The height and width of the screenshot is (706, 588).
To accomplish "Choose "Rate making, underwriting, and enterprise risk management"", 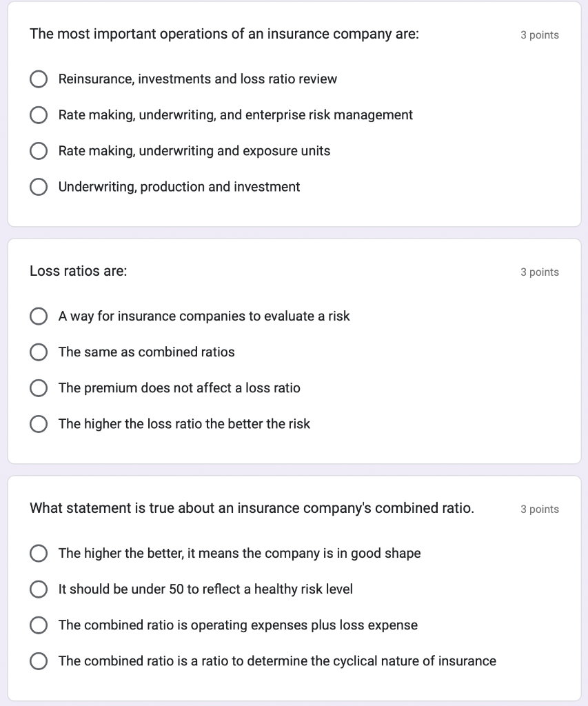I will (x=39, y=115).
